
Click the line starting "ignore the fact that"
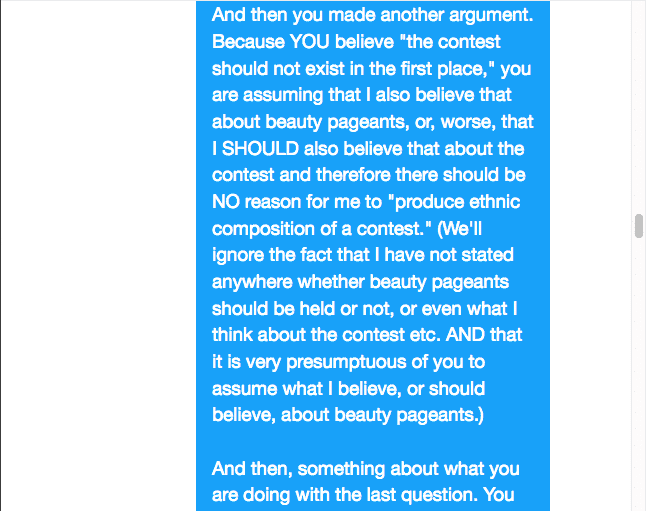(363, 255)
